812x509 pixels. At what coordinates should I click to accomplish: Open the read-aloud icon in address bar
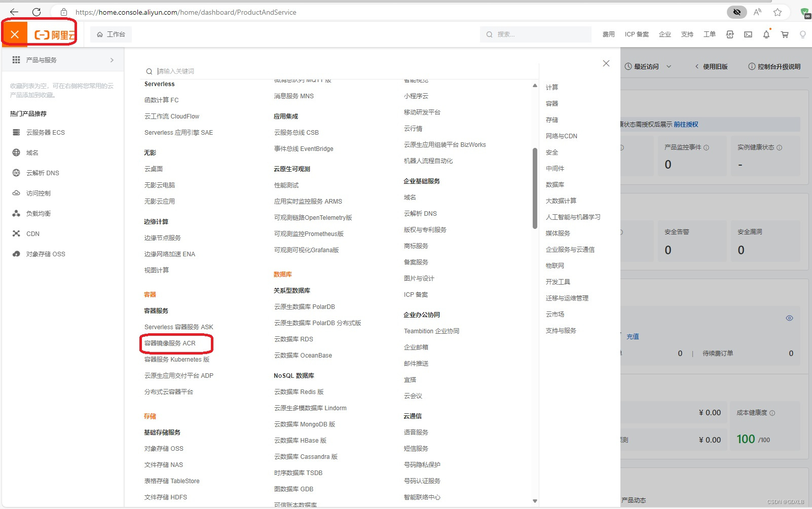tap(757, 12)
